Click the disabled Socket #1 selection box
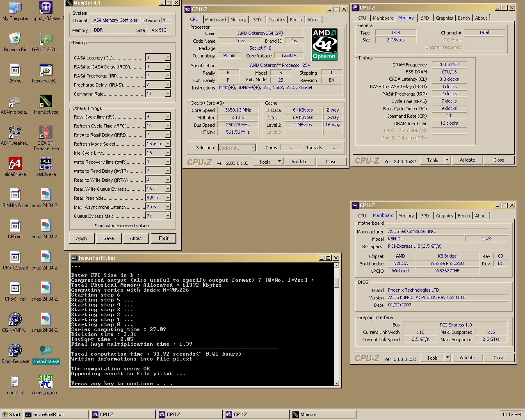The height and width of the screenshot is (420, 525). 237,148
